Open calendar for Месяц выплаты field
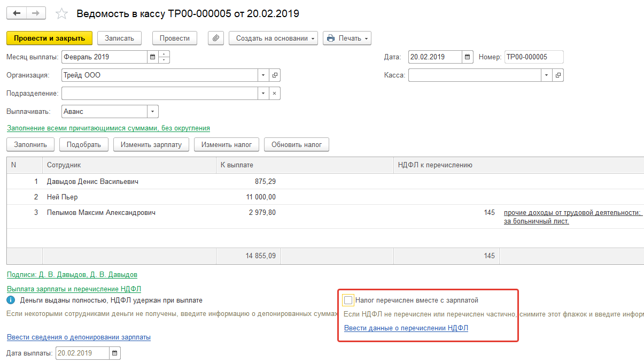 [x=152, y=57]
